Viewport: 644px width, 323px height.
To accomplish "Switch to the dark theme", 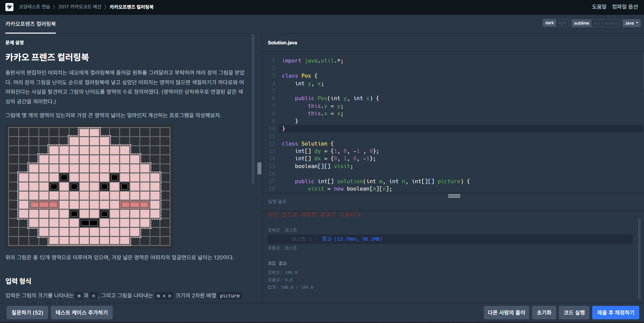I will point(549,23).
